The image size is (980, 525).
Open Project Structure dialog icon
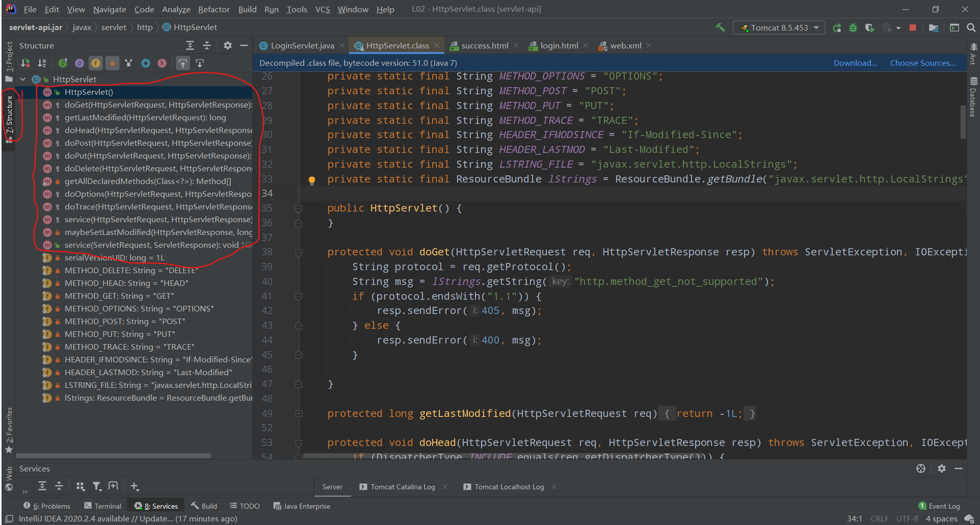[934, 28]
